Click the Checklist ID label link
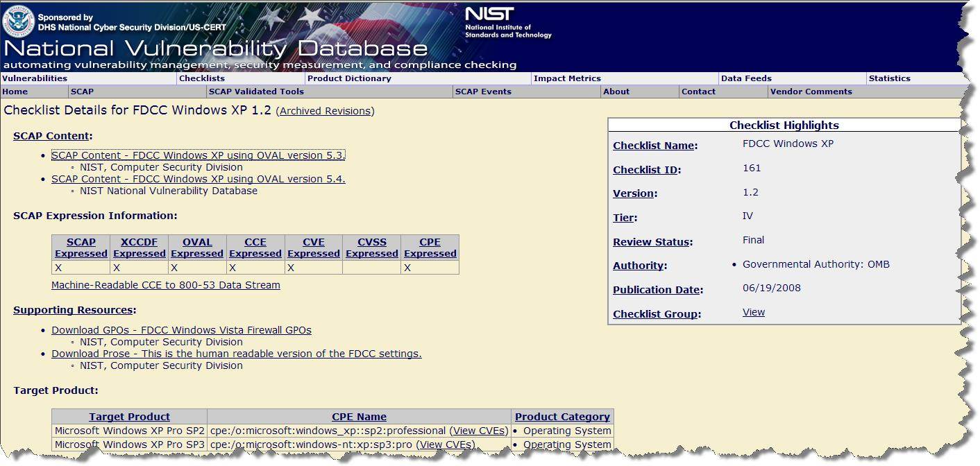Viewport: 980px width, 466px height. 645,170
